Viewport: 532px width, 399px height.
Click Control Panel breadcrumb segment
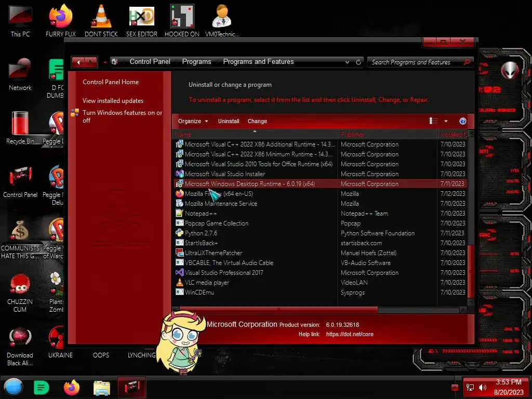click(150, 61)
